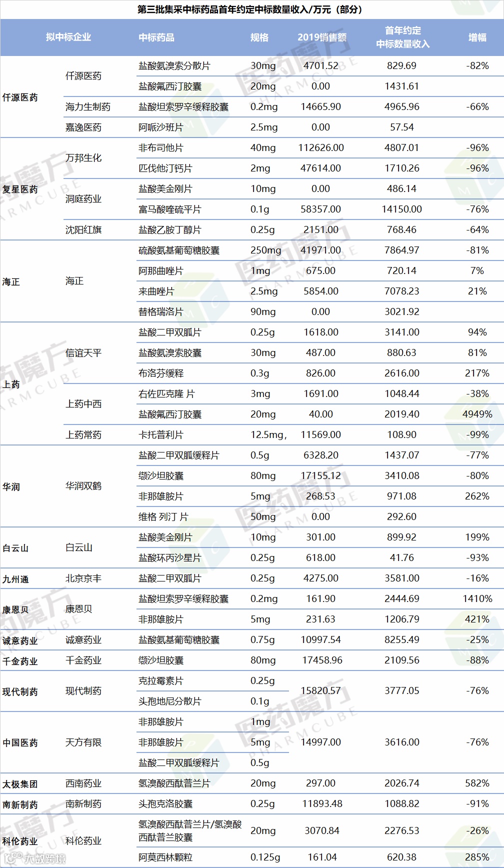
Task: Select the 17155.12 sales value
Action: click(x=321, y=475)
